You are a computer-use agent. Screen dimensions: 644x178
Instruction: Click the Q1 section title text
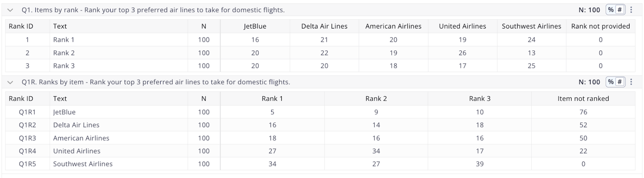coord(153,10)
